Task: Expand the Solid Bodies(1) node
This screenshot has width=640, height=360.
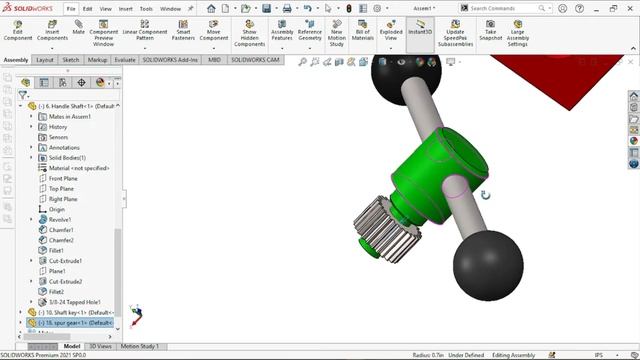Action: [31, 158]
